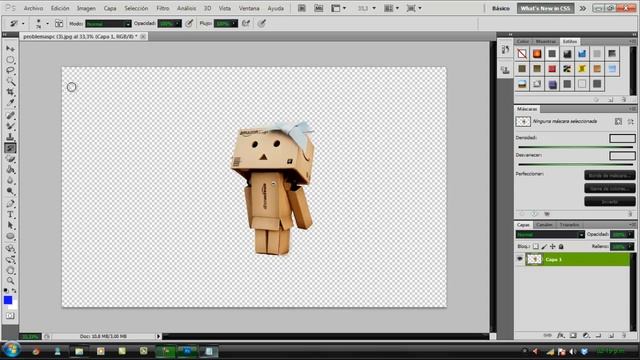Image resolution: width=640 pixels, height=360 pixels.
Task: Open the Imagen menu
Action: [x=86, y=8]
